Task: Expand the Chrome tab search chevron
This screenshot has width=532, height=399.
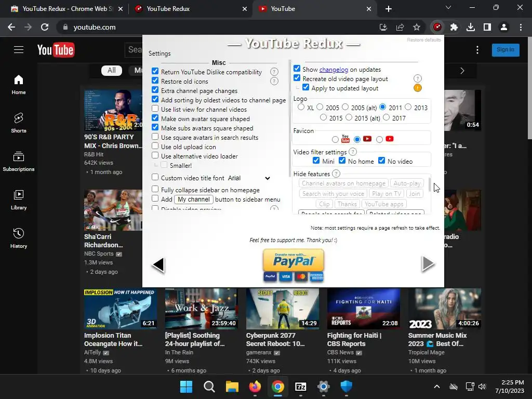Action: coord(448,7)
